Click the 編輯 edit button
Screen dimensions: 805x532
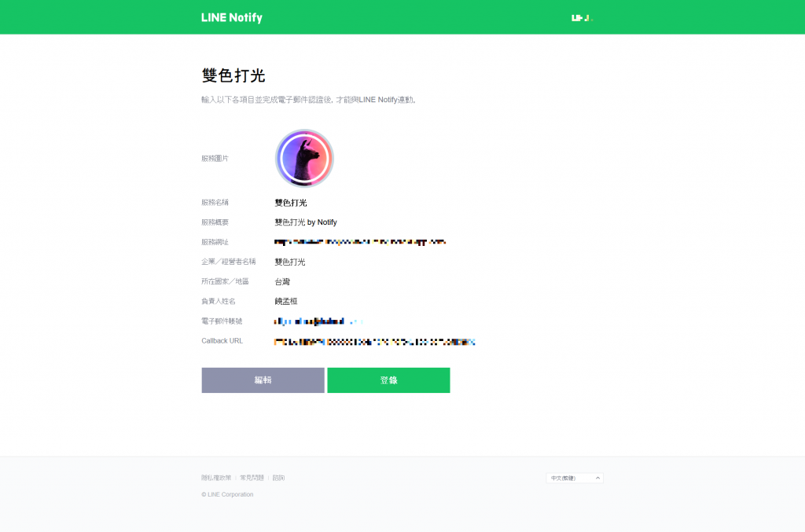[263, 380]
